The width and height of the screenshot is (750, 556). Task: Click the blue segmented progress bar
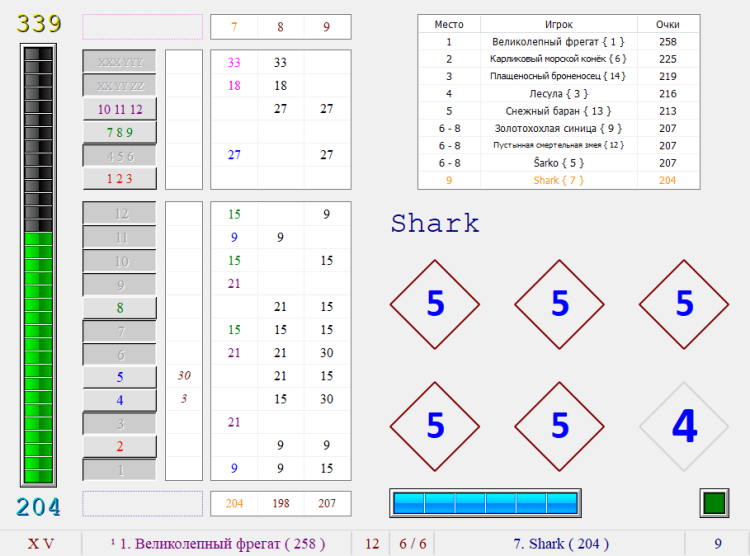pyautogui.click(x=485, y=503)
